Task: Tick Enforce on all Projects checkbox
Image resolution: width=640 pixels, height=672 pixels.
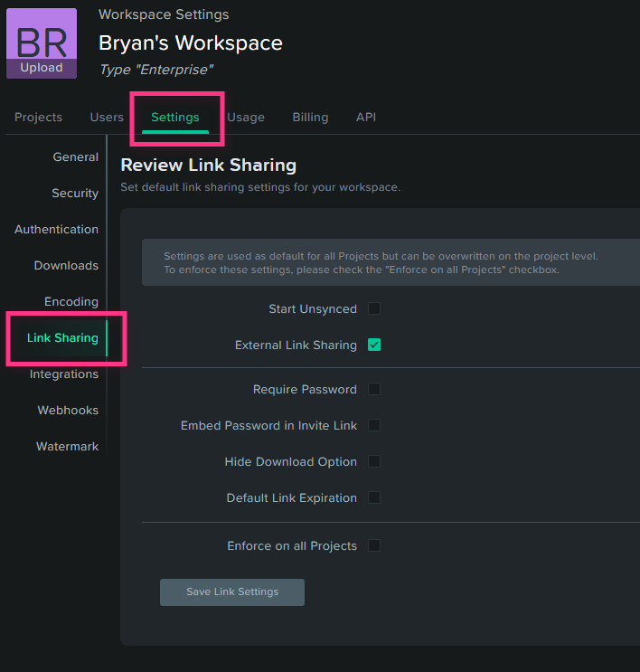Action: 374,545
